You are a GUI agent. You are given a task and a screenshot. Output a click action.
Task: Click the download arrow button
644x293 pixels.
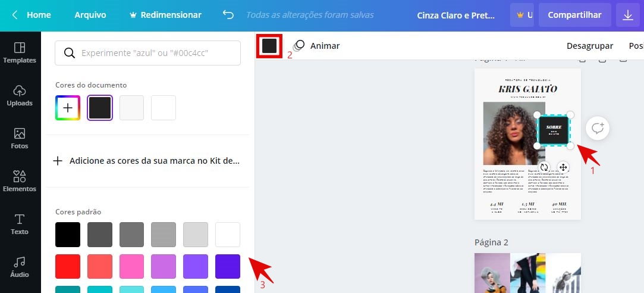pos(627,15)
